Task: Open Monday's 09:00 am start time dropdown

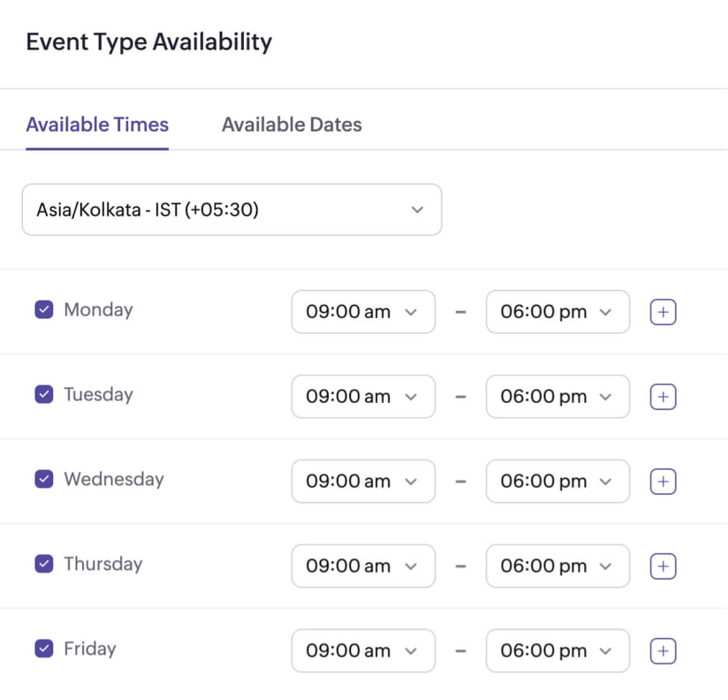Action: coord(363,312)
